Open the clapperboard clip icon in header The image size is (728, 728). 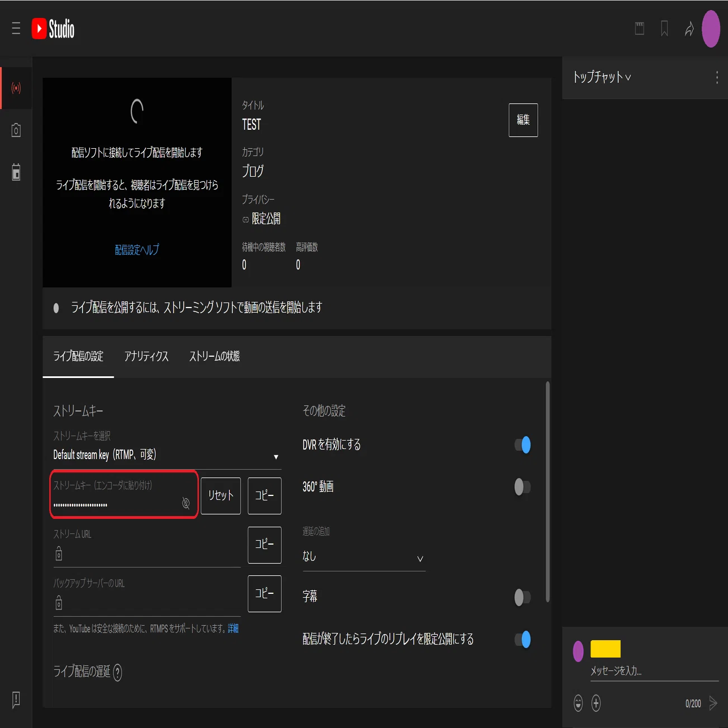(x=640, y=29)
